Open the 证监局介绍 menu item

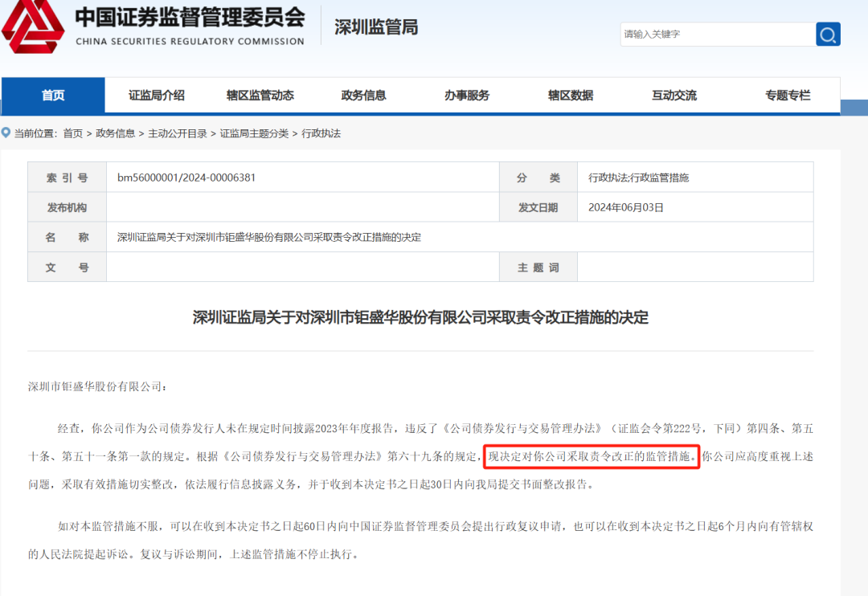157,95
